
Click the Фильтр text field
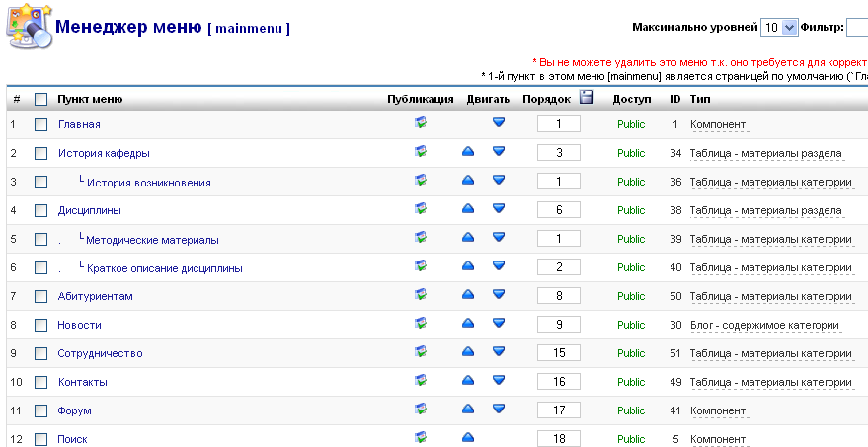(857, 27)
